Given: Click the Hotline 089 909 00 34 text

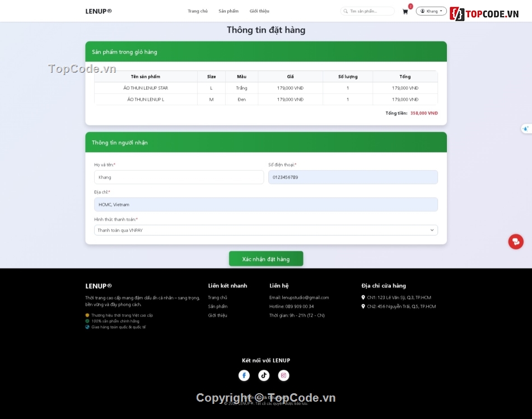Looking at the screenshot, I should pos(291,306).
